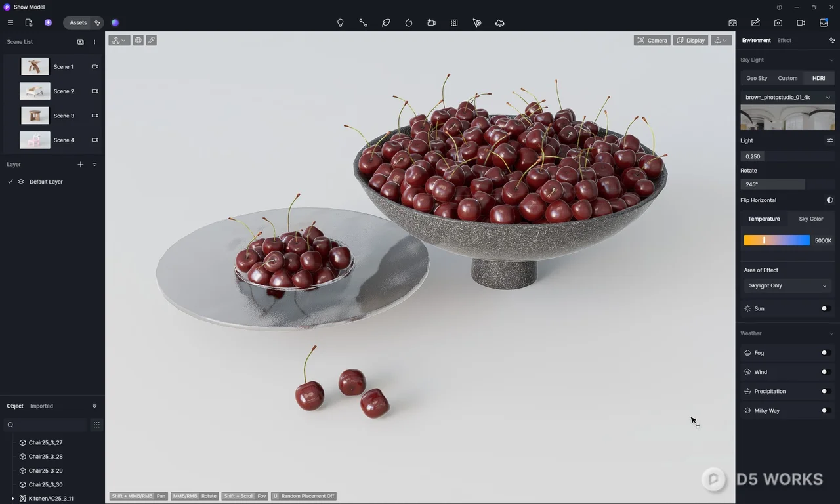Click the Camera button
The width and height of the screenshot is (840, 504).
(x=652, y=40)
